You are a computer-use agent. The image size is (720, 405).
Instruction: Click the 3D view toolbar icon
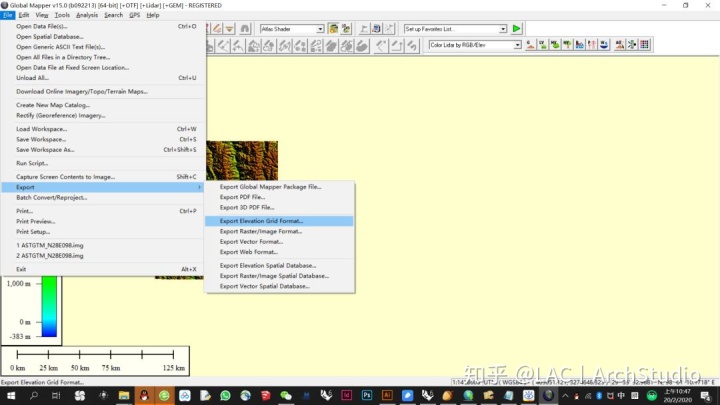[377, 29]
